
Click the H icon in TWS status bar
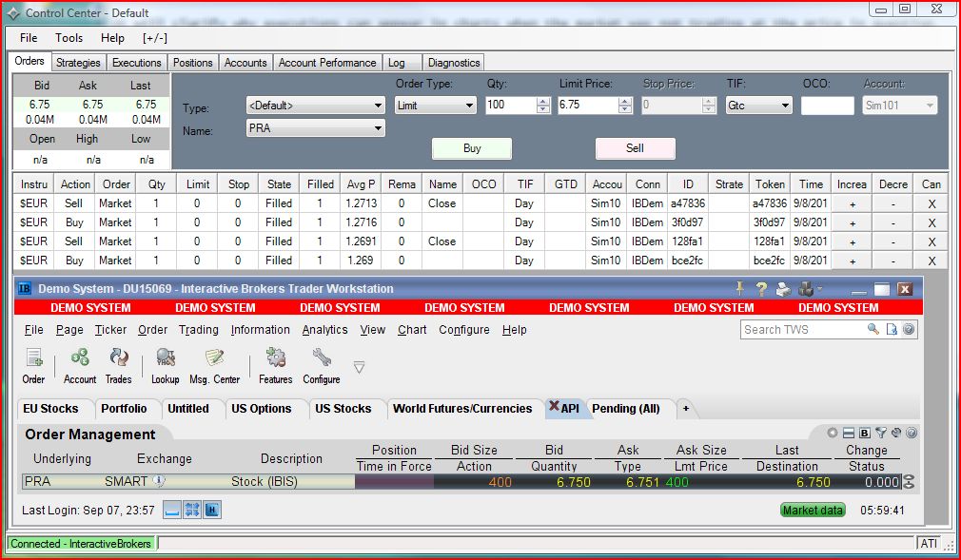[x=212, y=510]
